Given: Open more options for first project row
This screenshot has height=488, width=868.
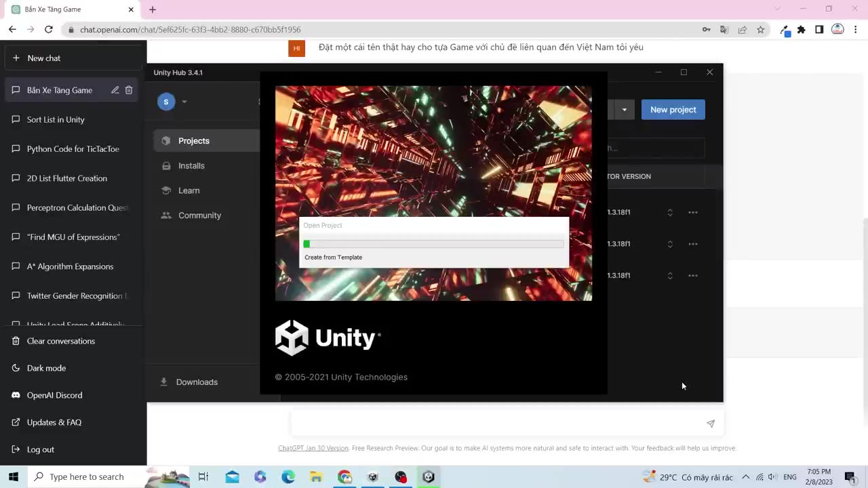Looking at the screenshot, I should tap(693, 212).
